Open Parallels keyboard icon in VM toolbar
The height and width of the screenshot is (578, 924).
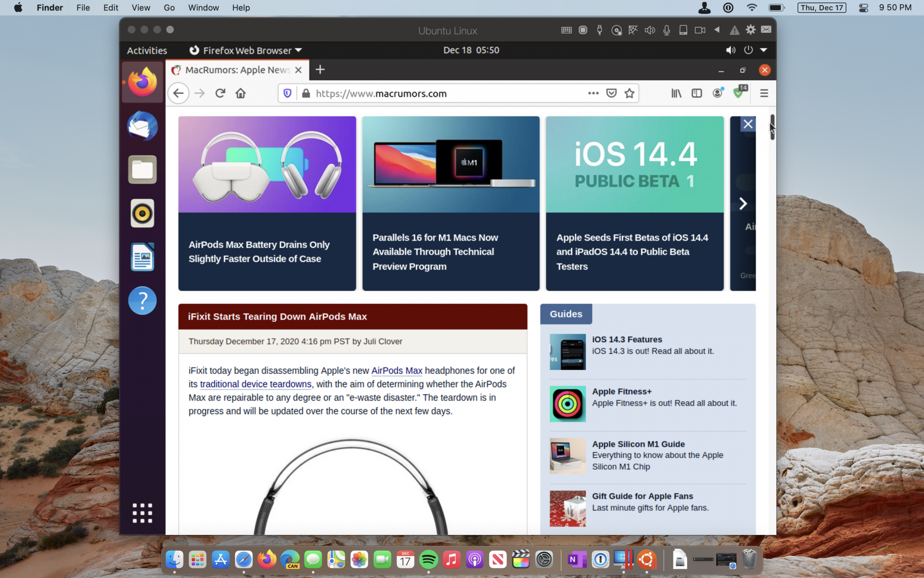click(566, 30)
